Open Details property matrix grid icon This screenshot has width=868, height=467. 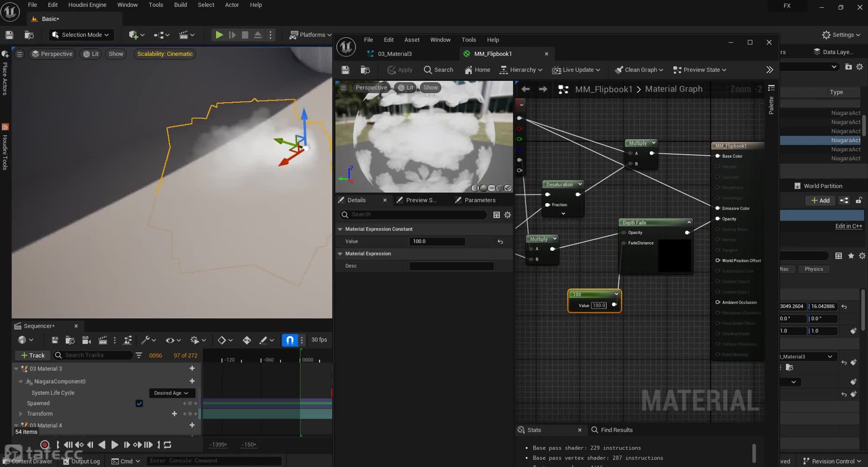pyautogui.click(x=497, y=214)
